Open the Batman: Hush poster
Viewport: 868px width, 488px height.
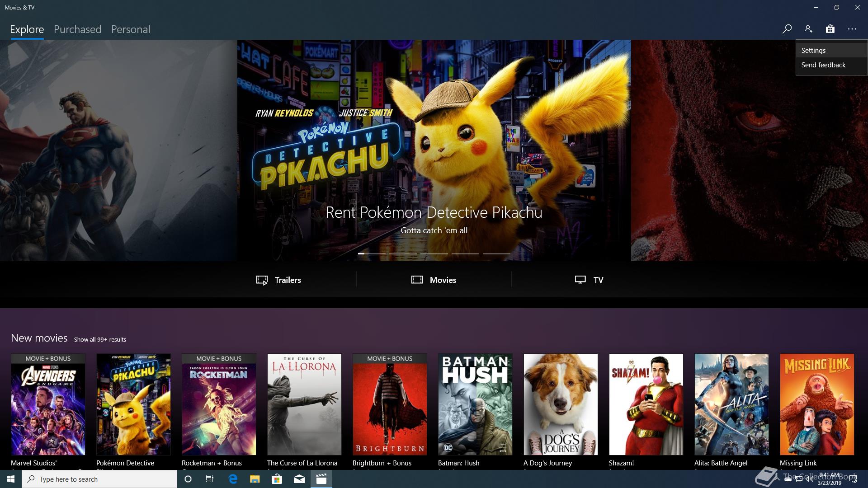click(x=475, y=404)
